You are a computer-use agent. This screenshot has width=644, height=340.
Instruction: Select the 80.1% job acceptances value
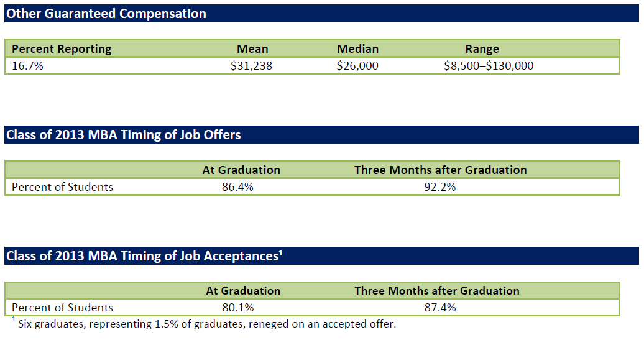point(237,308)
